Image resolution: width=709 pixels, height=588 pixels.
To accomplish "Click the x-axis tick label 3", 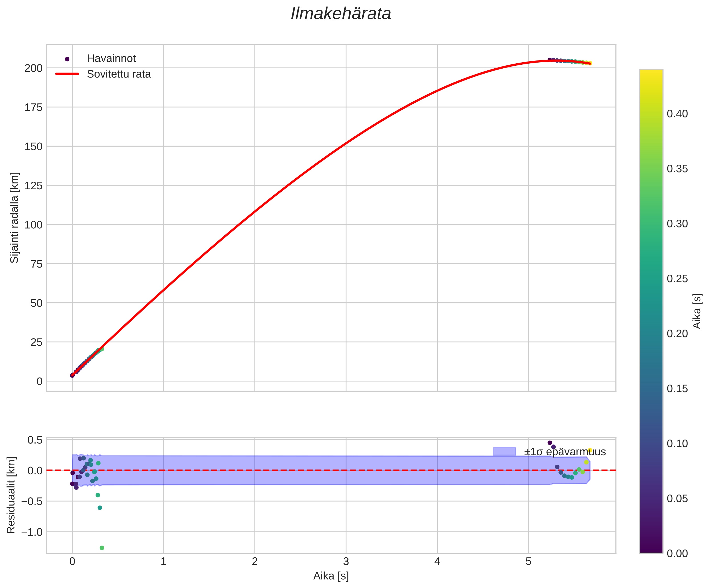I will [x=346, y=561].
